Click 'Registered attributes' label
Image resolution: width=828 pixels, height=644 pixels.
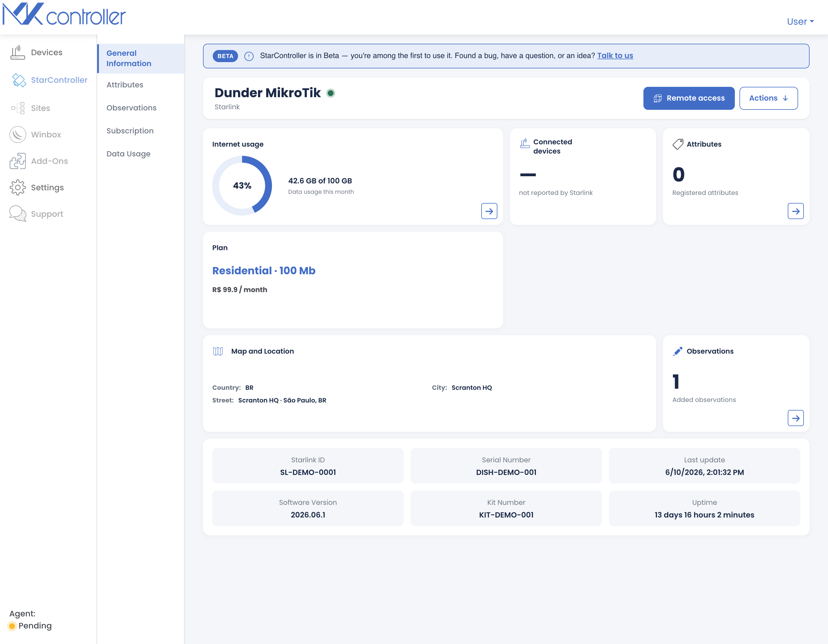point(705,193)
